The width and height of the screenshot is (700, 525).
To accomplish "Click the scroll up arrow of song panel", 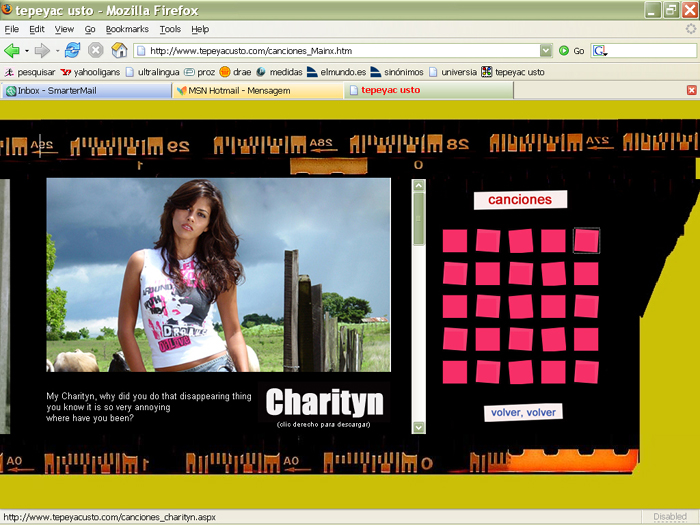I will click(418, 185).
